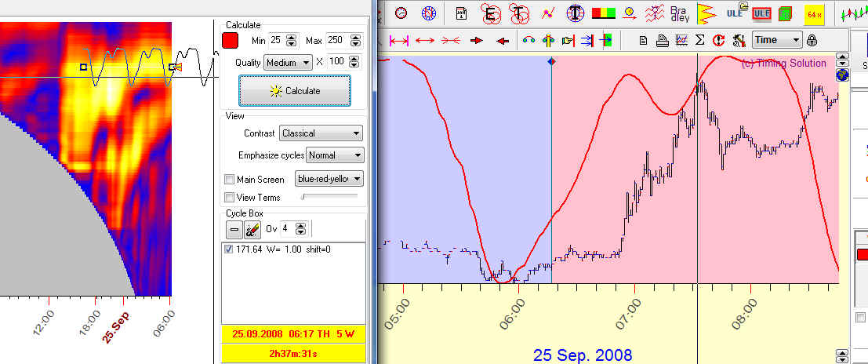Viewport: 868px width, 364px height.
Task: Click the yellow 64x icon
Action: [x=813, y=13]
